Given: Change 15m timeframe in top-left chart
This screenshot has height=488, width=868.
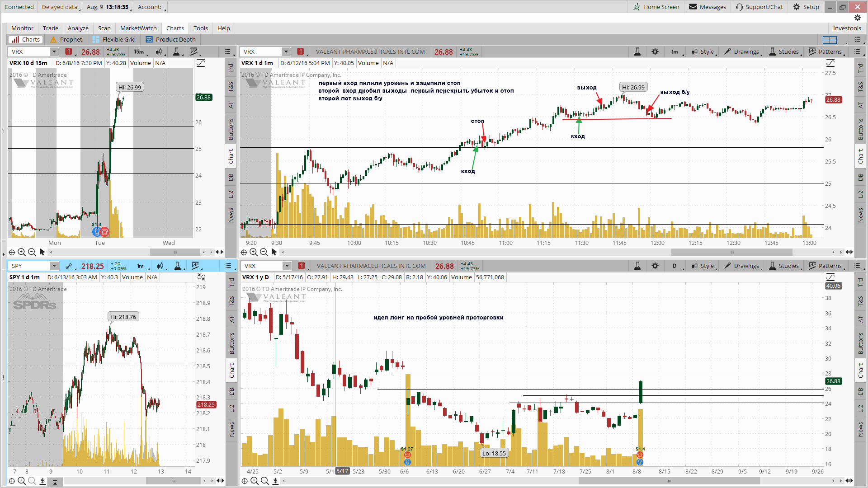Looking at the screenshot, I should click(x=139, y=52).
